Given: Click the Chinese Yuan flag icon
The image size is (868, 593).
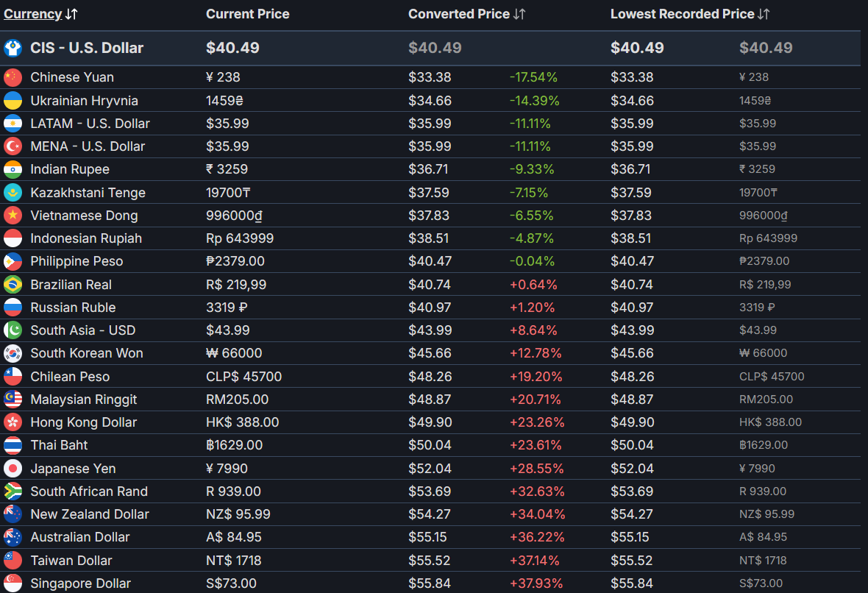Looking at the screenshot, I should click(13, 77).
